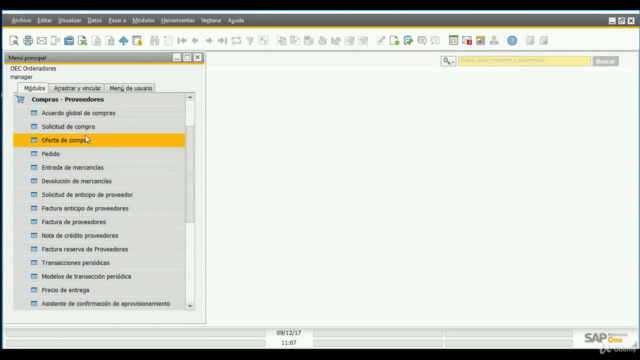Open Transacciones periódicas
The image size is (640, 360).
tap(99, 262)
